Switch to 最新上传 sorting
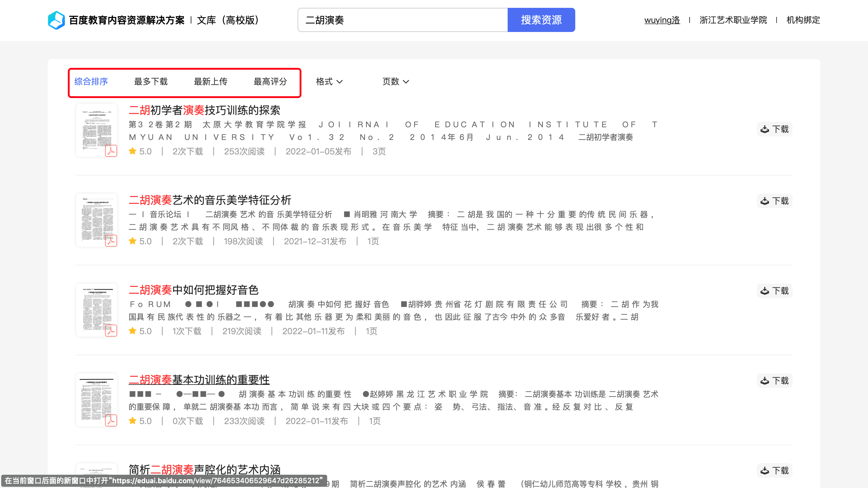868x488 pixels. [211, 81]
